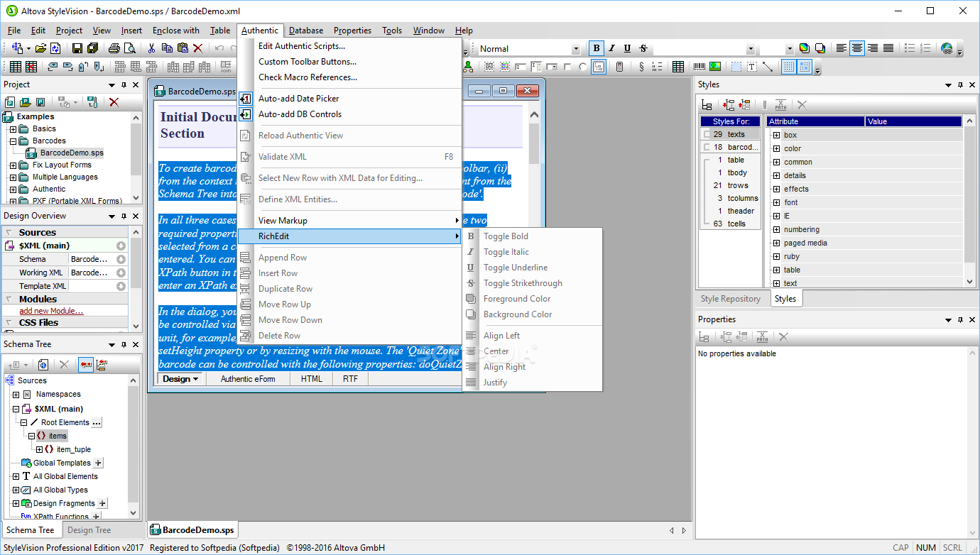Image resolution: width=980 pixels, height=555 pixels.
Task: Expand the Namespaces node in Schema Tree
Action: [16, 395]
